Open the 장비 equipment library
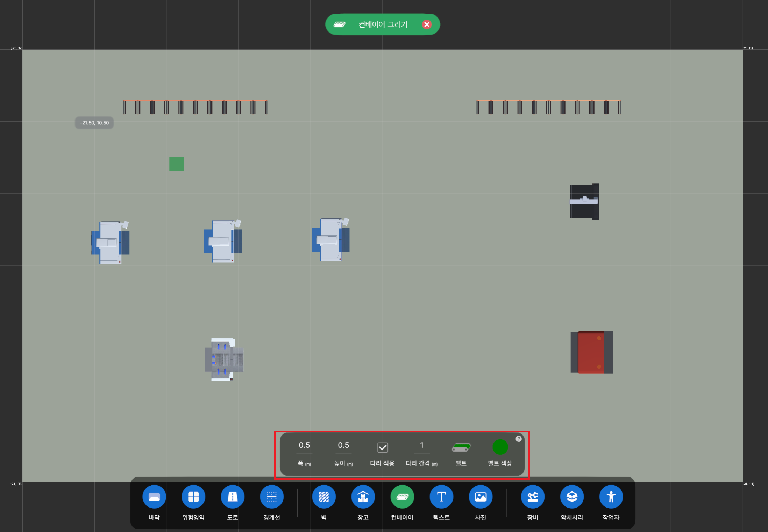Viewport: 768px width, 532px height. pos(533,497)
